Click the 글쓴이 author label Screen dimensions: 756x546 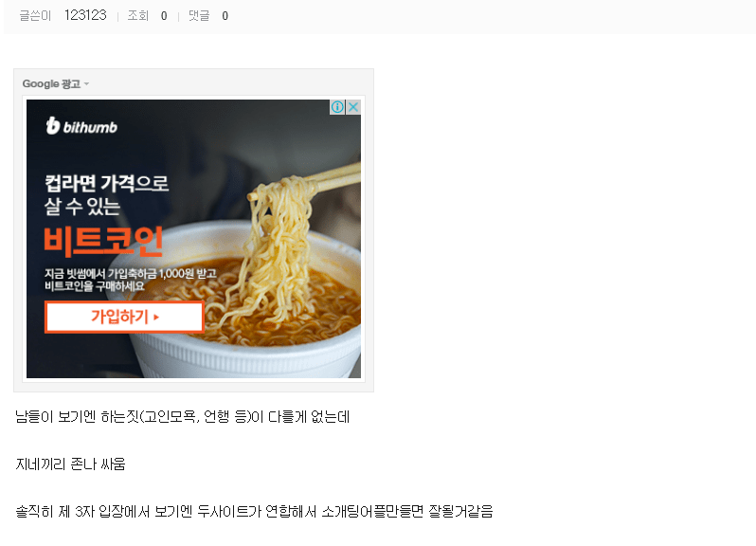tap(35, 16)
